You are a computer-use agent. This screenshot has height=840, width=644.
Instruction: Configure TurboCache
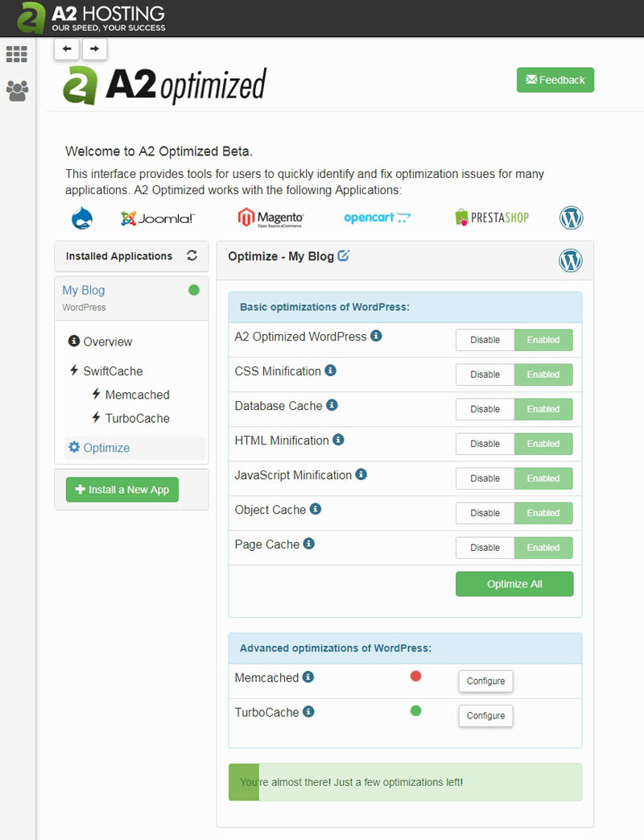[485, 716]
